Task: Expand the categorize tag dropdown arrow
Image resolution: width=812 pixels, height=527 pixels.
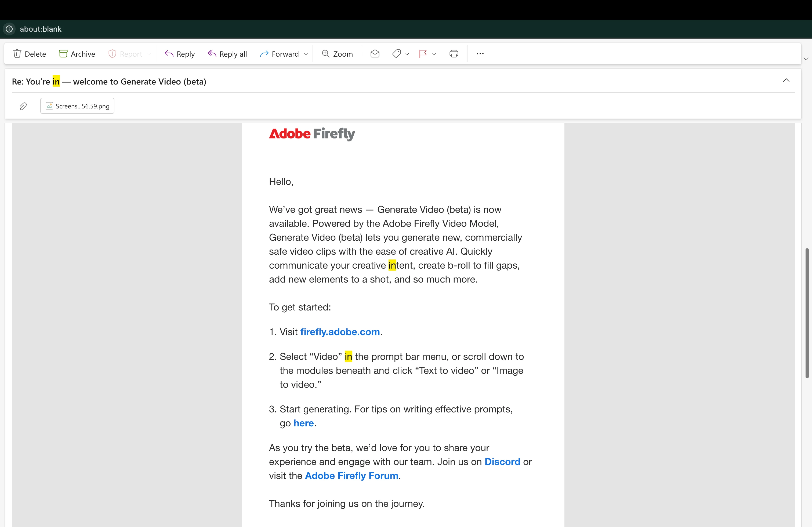Action: point(407,54)
